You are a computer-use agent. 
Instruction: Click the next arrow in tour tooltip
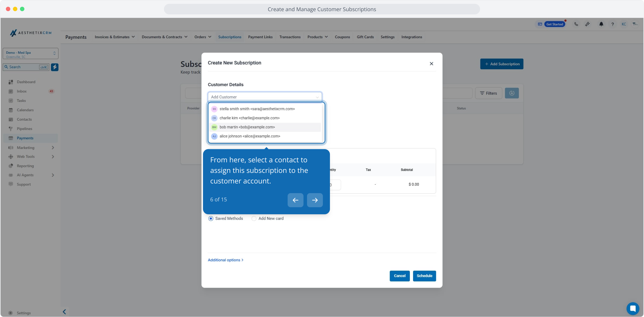315,200
